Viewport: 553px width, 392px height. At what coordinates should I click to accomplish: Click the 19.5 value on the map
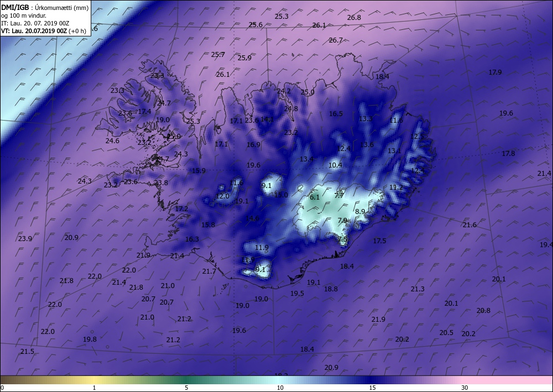[298, 293]
